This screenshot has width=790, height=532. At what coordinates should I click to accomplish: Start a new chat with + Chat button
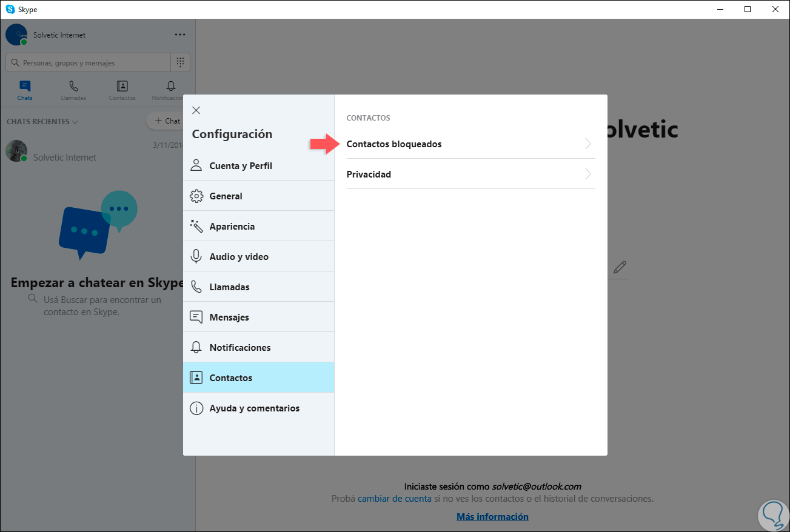(166, 121)
